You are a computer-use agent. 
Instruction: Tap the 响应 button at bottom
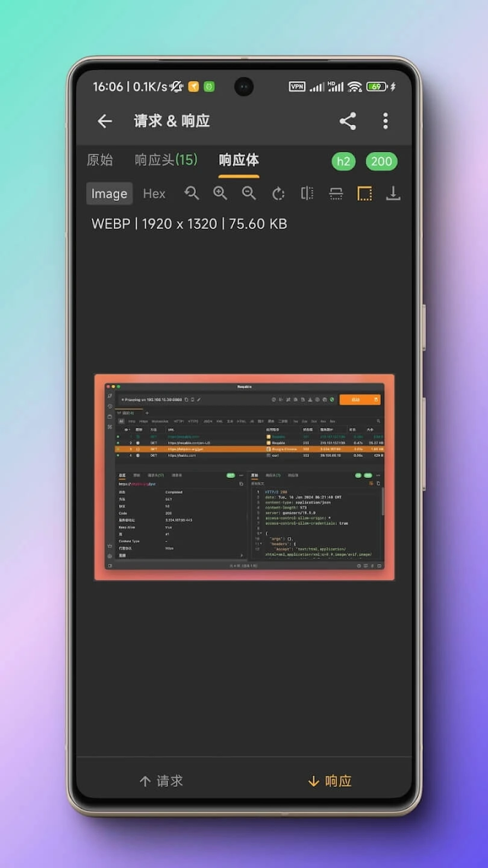coord(330,781)
